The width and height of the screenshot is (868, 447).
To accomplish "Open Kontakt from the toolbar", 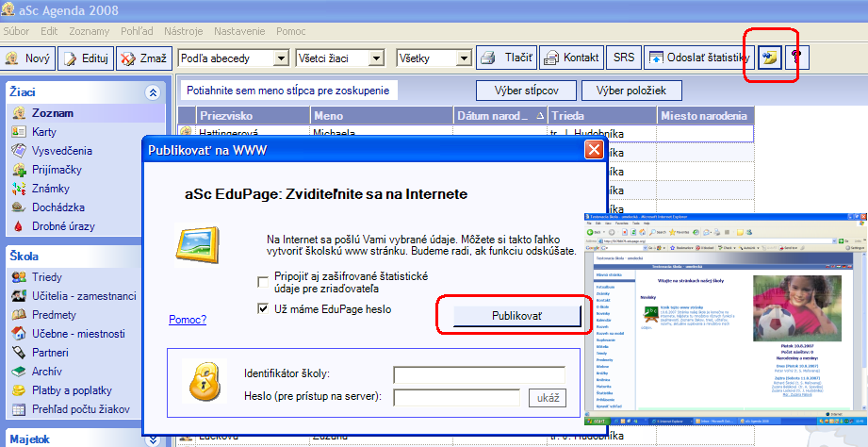I will (x=571, y=58).
